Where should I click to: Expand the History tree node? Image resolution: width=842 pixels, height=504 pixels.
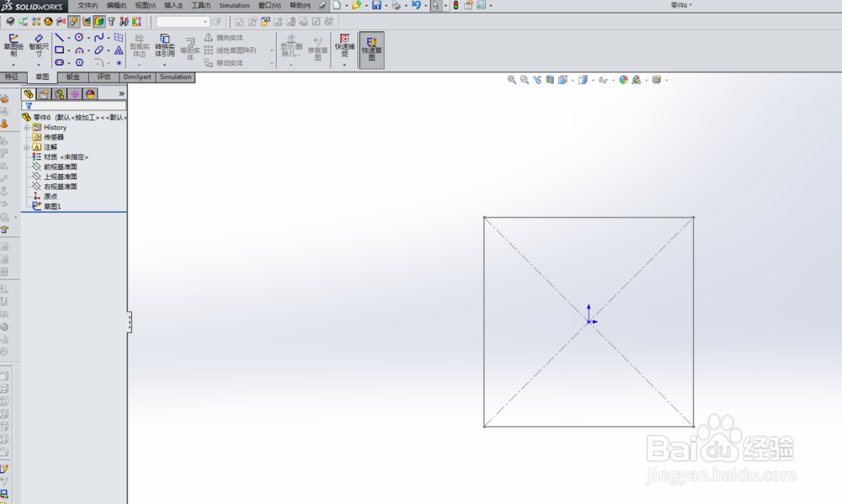point(25,127)
